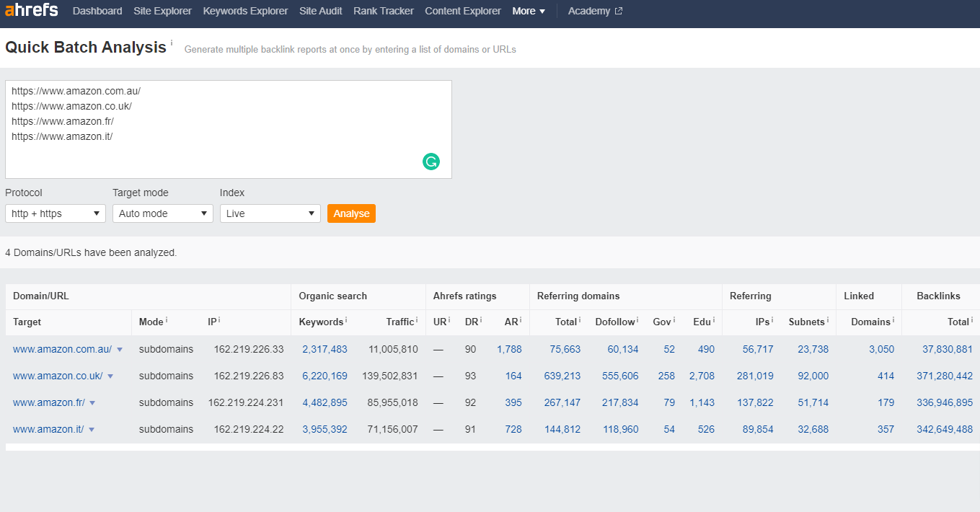This screenshot has height=512, width=980.
Task: Click the info icon next to DR column
Action: pyautogui.click(x=481, y=319)
